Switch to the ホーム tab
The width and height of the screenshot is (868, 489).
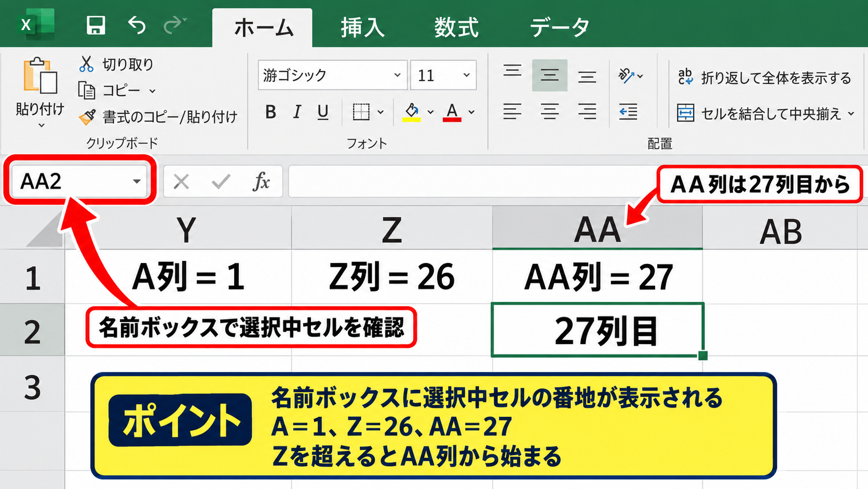[x=263, y=28]
